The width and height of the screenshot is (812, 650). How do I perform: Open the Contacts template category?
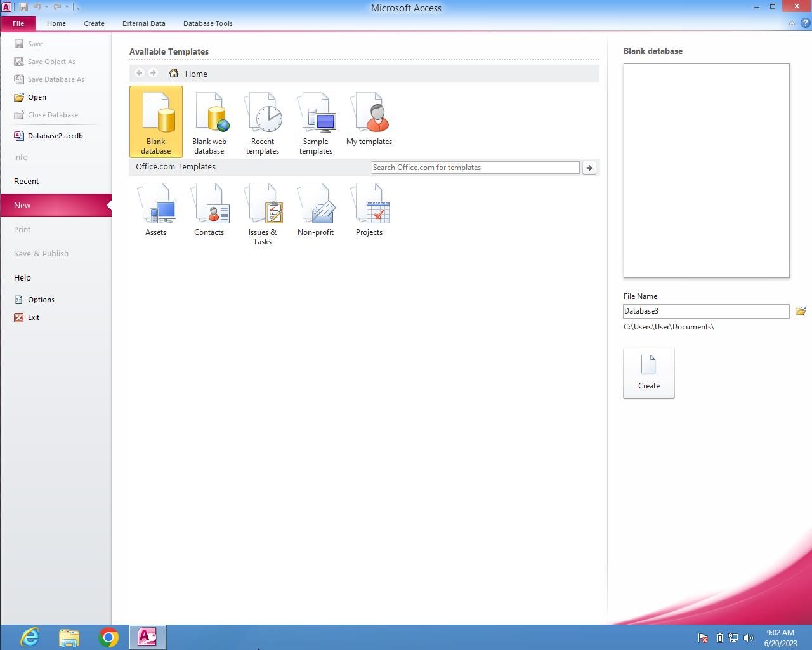pos(209,211)
